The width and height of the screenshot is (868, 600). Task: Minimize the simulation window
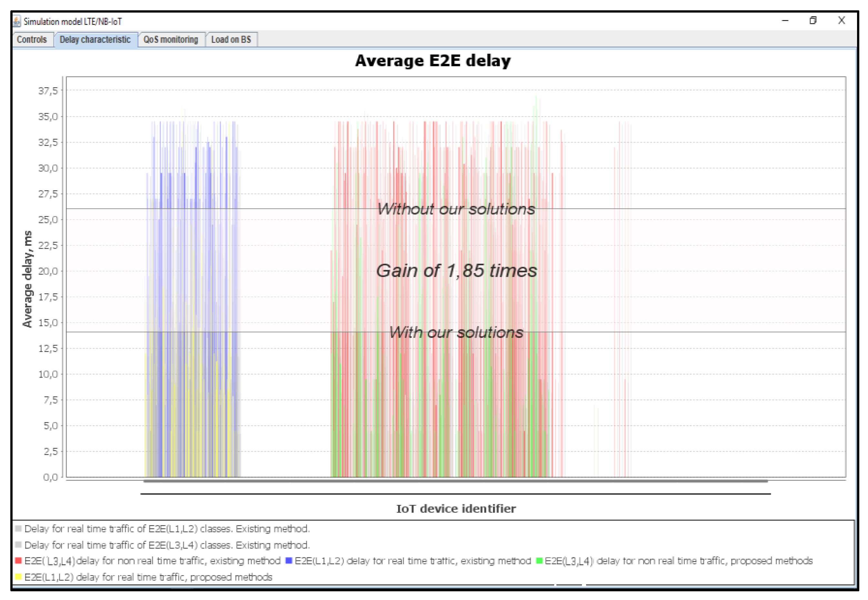785,21
